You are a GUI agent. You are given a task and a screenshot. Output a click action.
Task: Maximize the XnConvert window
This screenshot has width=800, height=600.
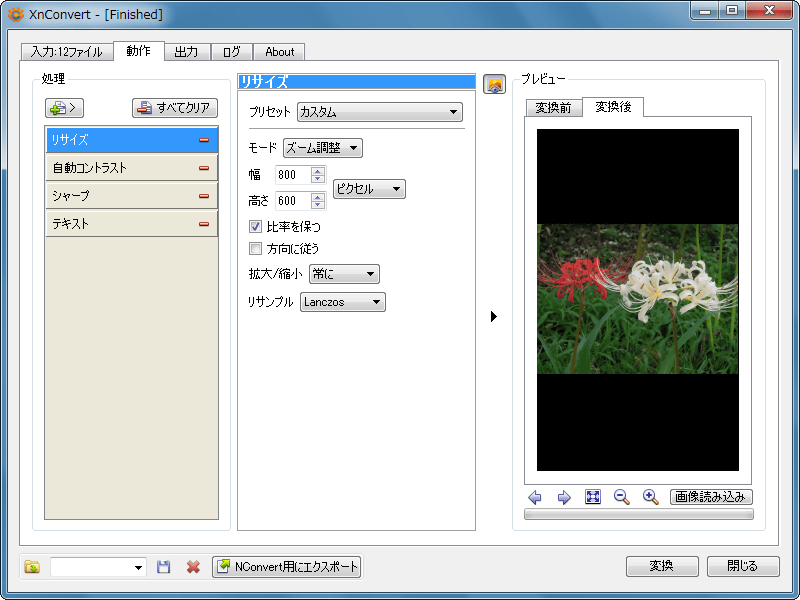[x=732, y=11]
